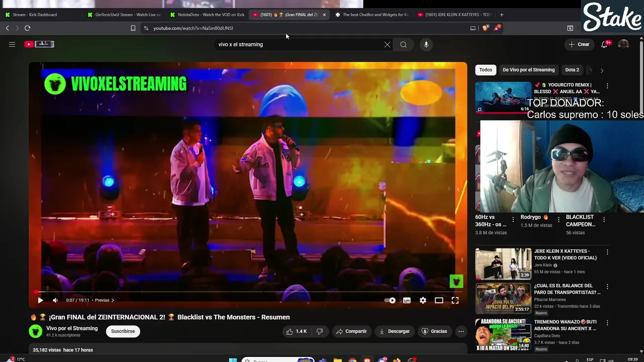Run the search with the magnifier button
This screenshot has width=644, height=362.
(x=404, y=45)
